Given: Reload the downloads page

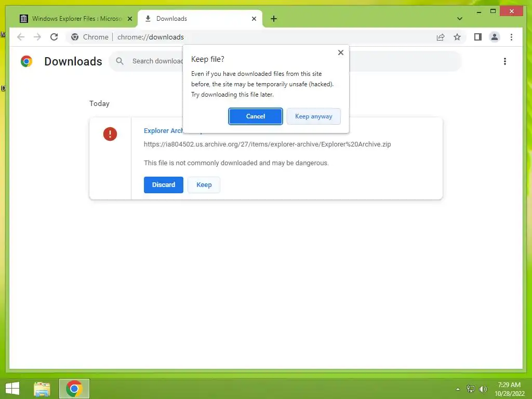Looking at the screenshot, I should point(54,37).
